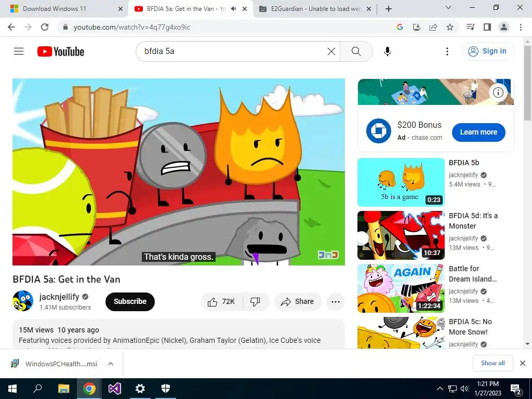Viewport: 532px width, 399px height.
Task: Open Settings gear in taskbar
Action: [x=140, y=389]
